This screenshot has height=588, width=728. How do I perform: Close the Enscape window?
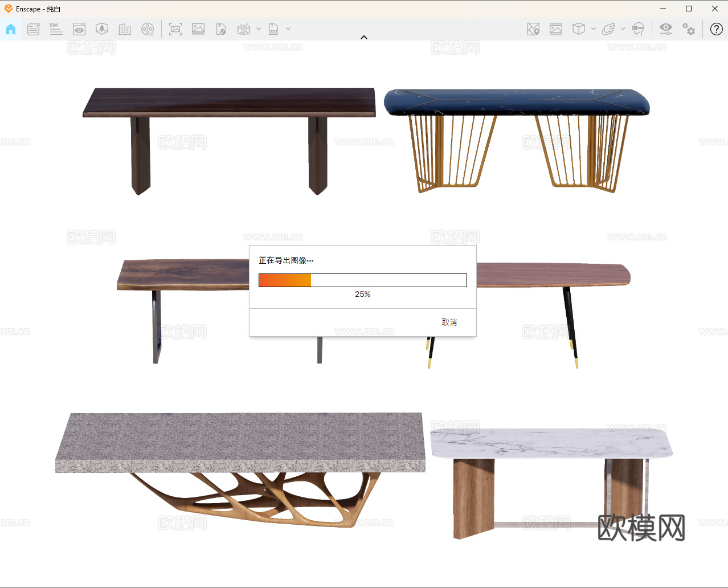click(x=715, y=9)
